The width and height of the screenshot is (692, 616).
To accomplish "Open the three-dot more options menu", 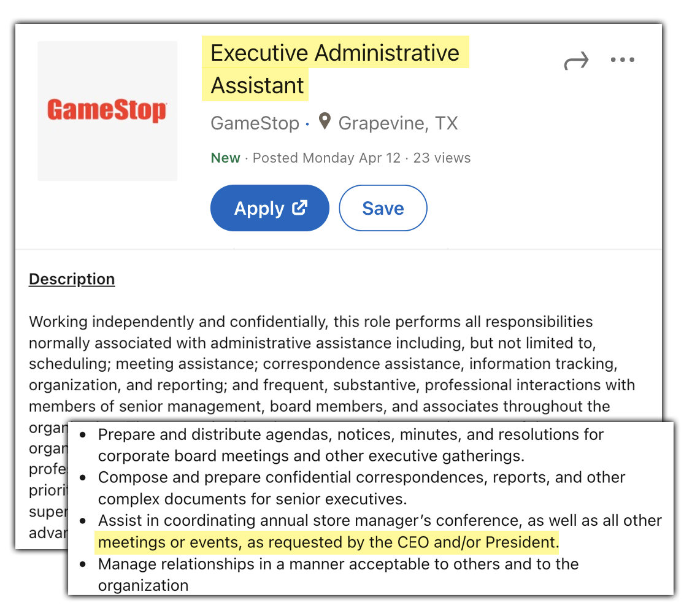I will 622,60.
